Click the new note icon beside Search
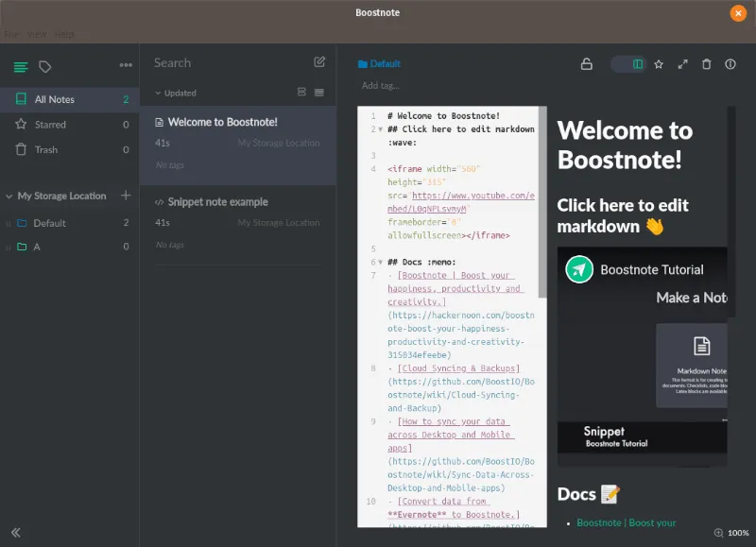 pos(319,62)
